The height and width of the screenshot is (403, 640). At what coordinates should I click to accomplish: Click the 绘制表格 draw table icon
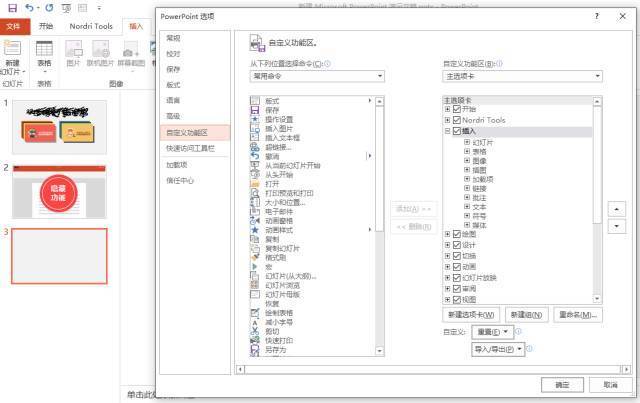pyautogui.click(x=255, y=313)
